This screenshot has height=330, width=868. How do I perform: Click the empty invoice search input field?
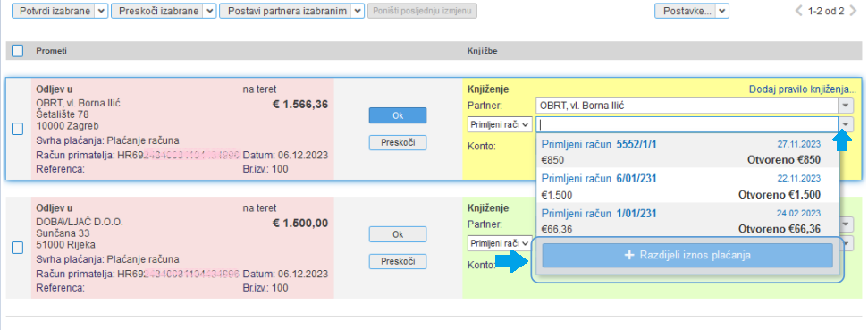coord(687,124)
